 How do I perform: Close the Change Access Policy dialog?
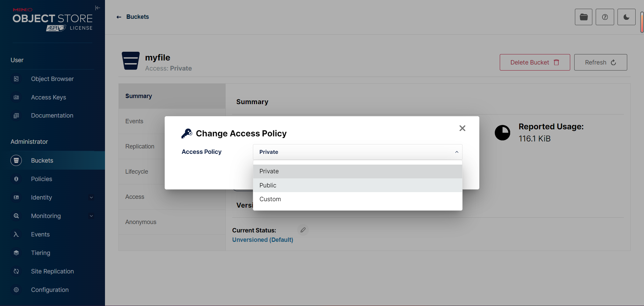tap(462, 128)
